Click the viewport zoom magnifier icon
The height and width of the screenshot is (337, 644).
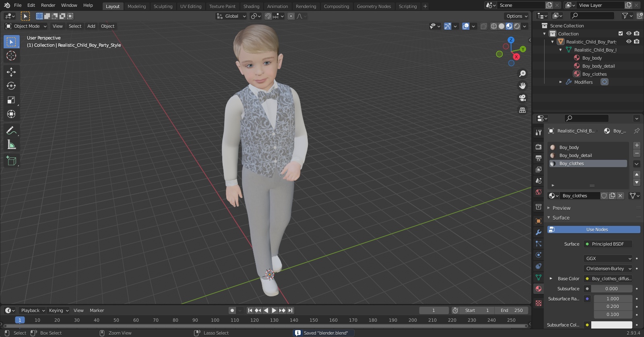pyautogui.click(x=522, y=74)
